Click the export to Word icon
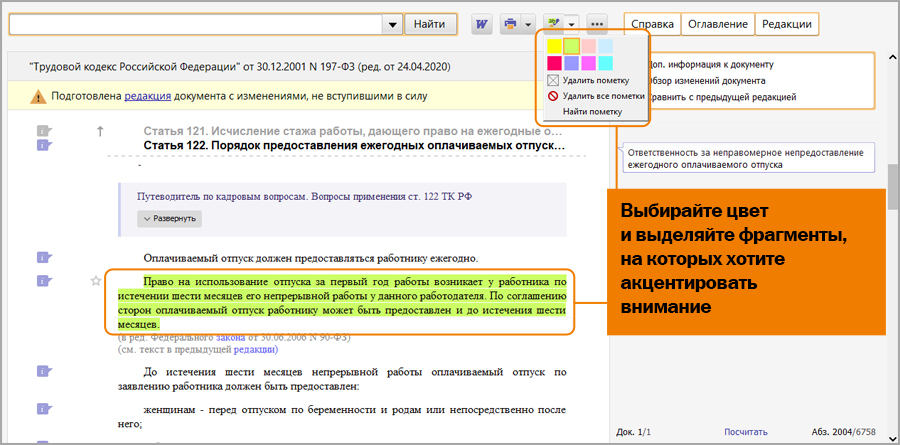 click(x=483, y=23)
